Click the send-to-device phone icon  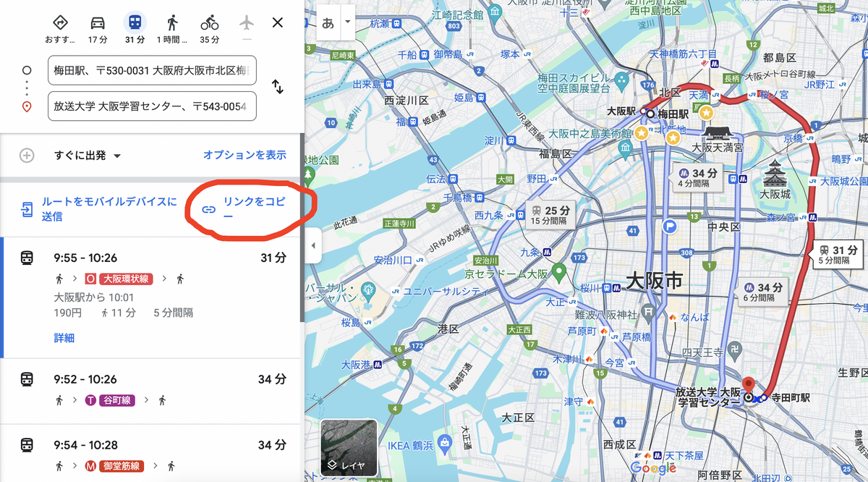pos(27,209)
